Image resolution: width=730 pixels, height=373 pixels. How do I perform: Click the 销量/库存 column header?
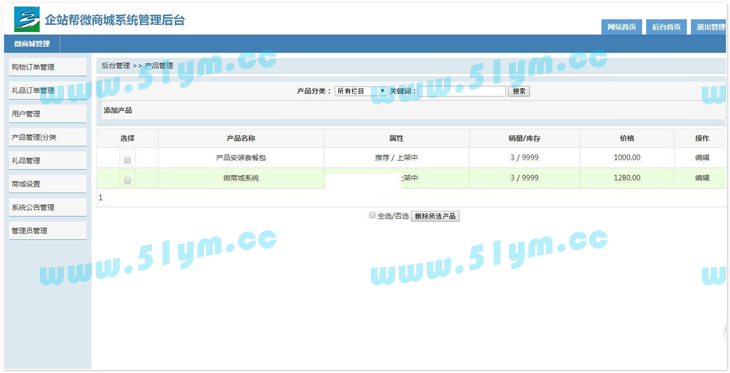[x=524, y=138]
